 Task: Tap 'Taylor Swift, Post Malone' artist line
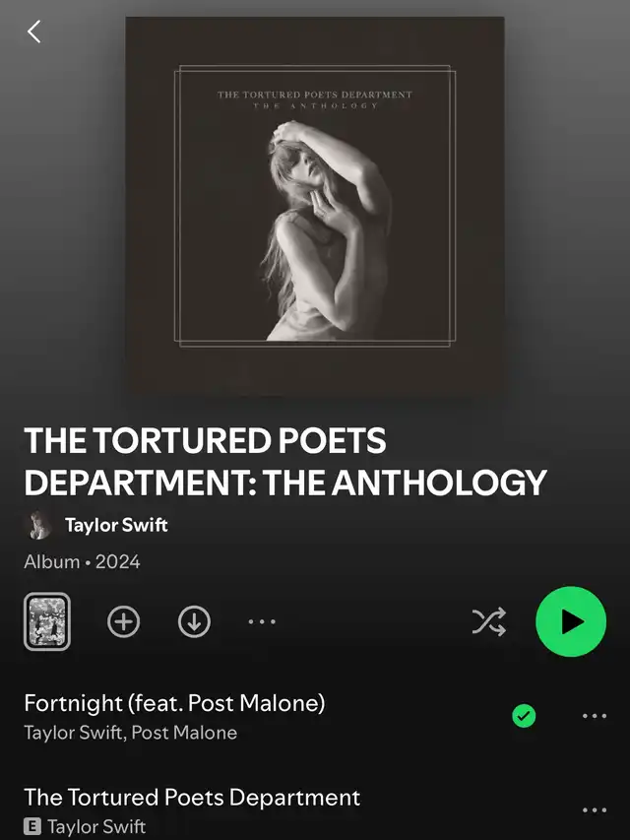pyautogui.click(x=131, y=733)
